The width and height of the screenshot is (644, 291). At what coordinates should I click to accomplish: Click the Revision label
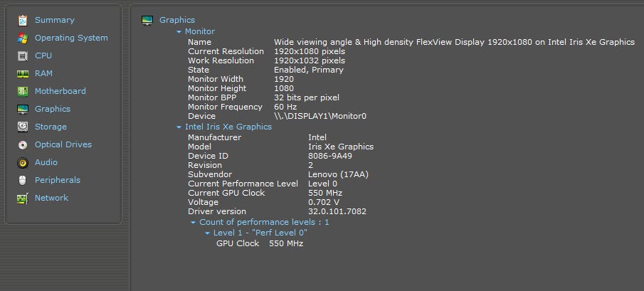click(x=205, y=165)
